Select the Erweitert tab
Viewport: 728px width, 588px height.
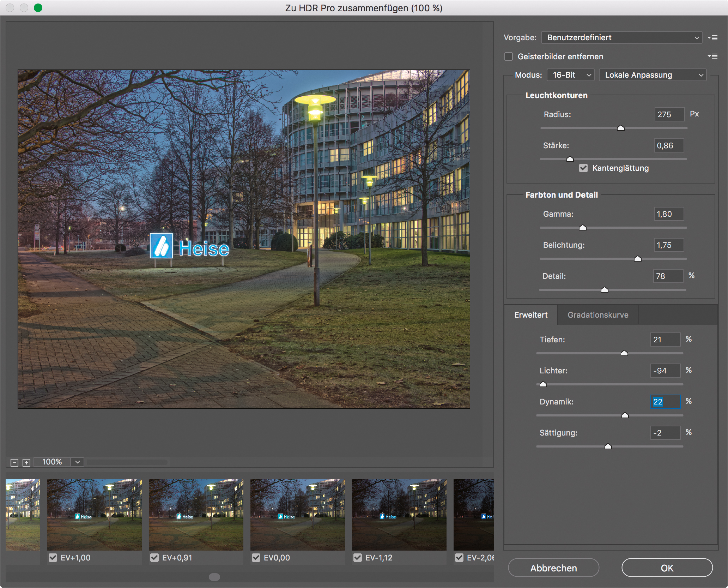click(x=531, y=315)
